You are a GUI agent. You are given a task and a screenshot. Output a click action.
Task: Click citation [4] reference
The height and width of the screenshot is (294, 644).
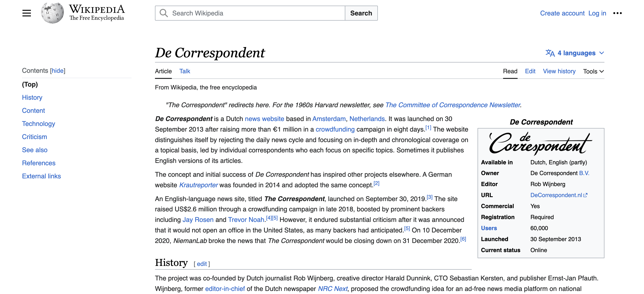tap(269, 218)
